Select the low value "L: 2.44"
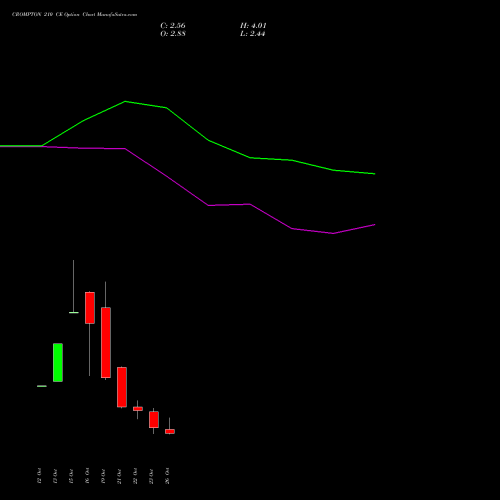The height and width of the screenshot is (500, 500). [252, 34]
